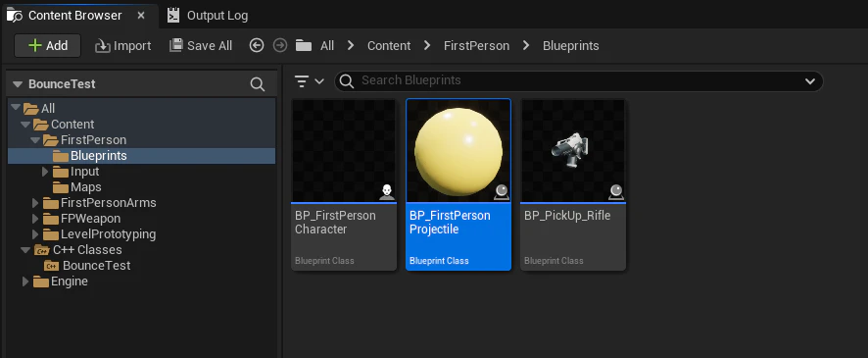Expand the Input folder arrow
Image resolution: width=868 pixels, height=358 pixels.
[x=45, y=172]
